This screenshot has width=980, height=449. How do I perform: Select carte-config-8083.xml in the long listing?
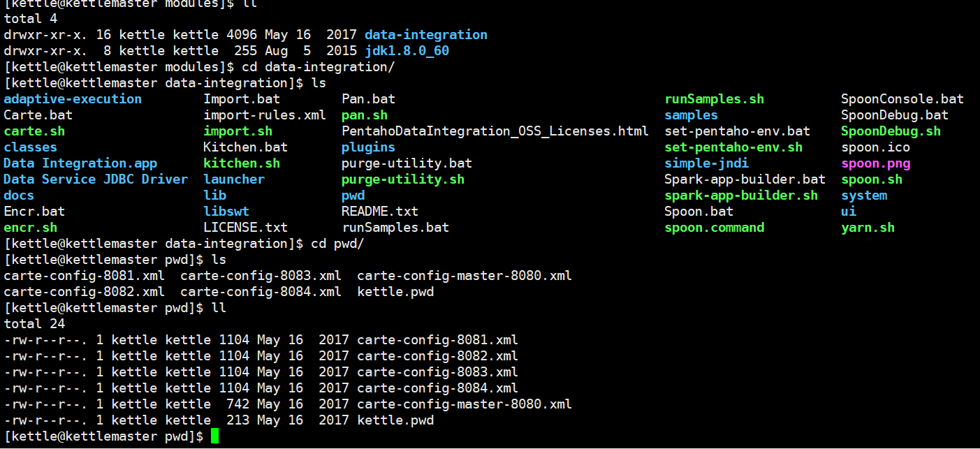(x=438, y=372)
